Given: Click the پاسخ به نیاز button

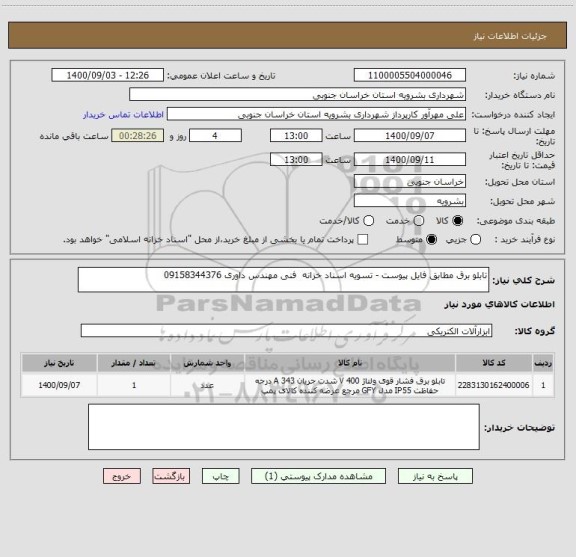Looking at the screenshot, I should (435, 476).
